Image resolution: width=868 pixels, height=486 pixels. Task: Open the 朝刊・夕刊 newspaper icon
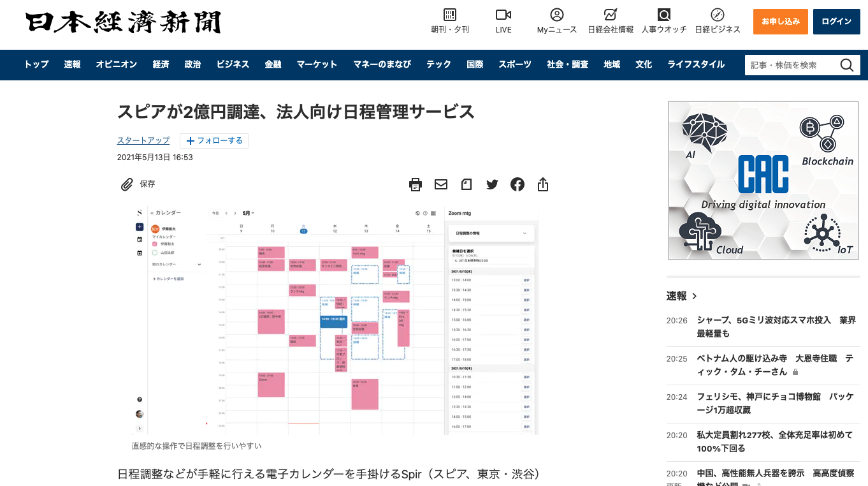[x=450, y=15]
